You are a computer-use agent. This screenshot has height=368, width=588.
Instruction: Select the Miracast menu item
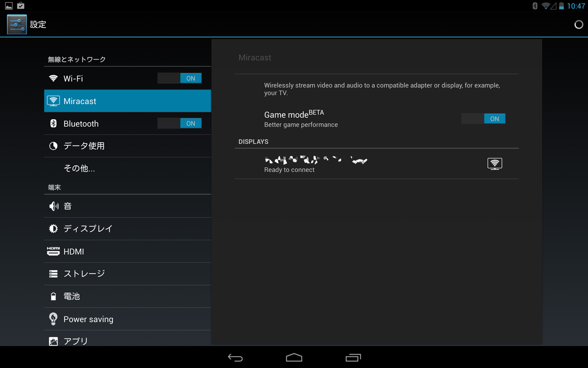pos(127,101)
